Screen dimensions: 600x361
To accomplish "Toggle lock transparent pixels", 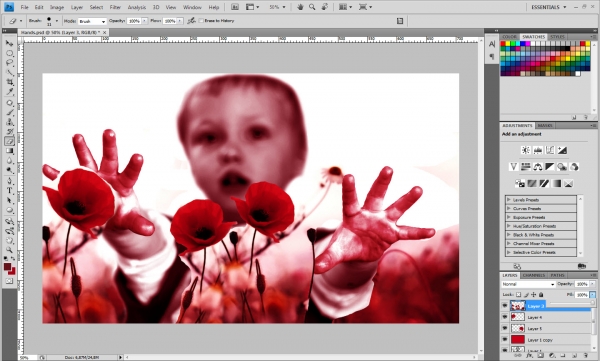I will click(x=518, y=295).
